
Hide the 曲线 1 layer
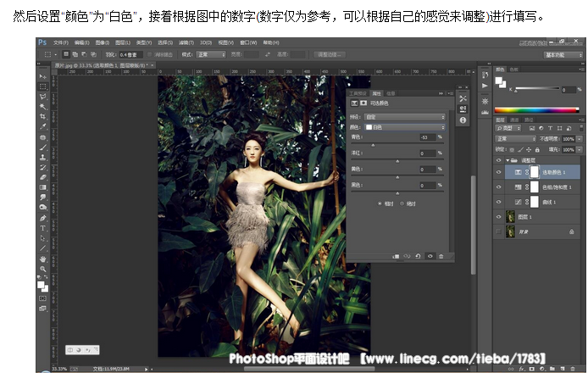tap(498, 202)
